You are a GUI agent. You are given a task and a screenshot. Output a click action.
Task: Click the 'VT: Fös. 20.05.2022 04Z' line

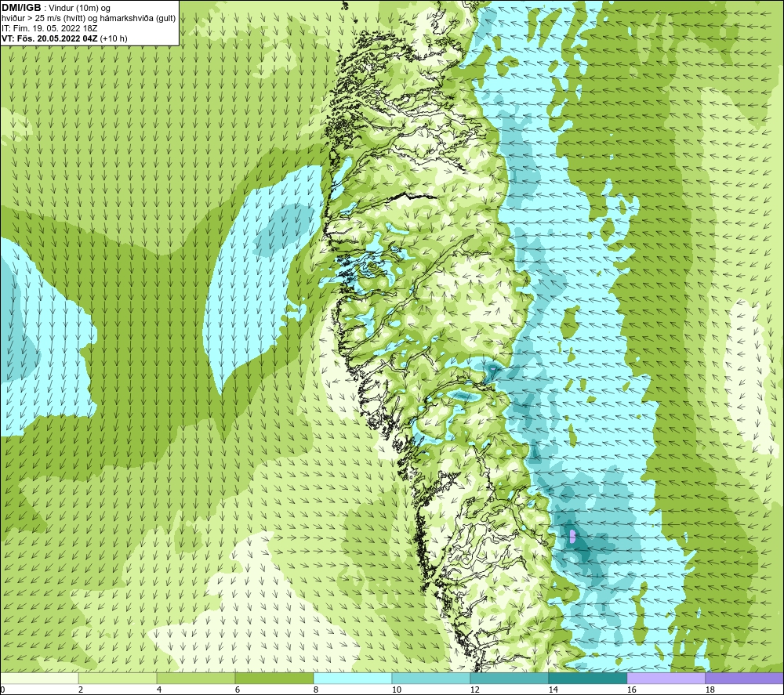point(49,38)
